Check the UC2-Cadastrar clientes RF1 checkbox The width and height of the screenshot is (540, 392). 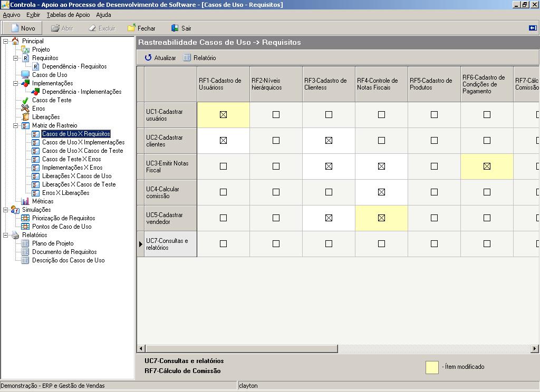pos(223,140)
